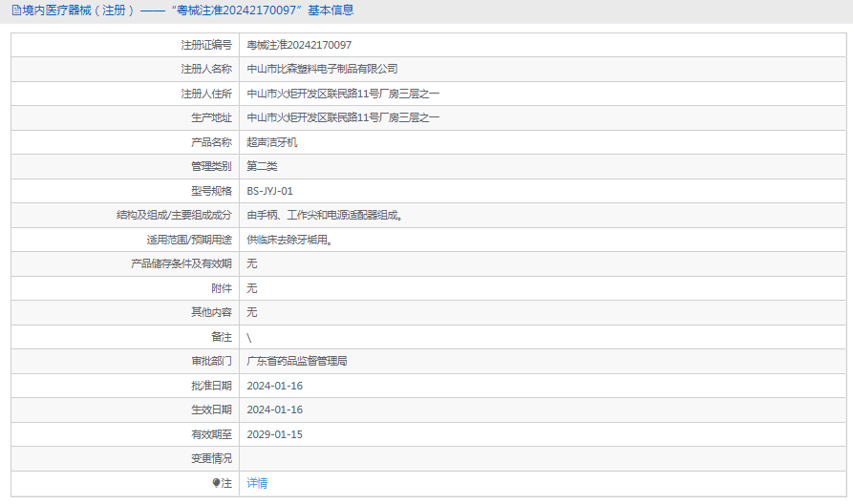Click intended use value 供临床去除牙垢用
853x504 pixels.
pyautogui.click(x=289, y=240)
